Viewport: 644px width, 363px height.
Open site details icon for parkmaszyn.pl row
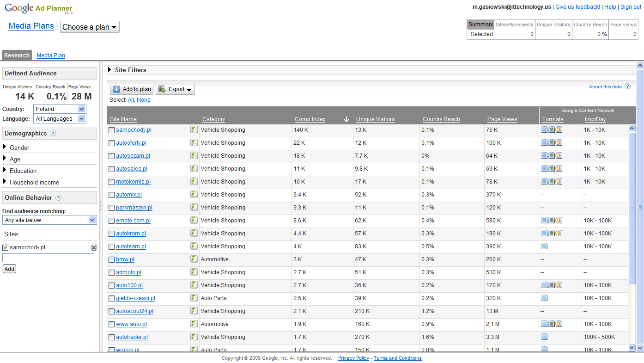194,207
